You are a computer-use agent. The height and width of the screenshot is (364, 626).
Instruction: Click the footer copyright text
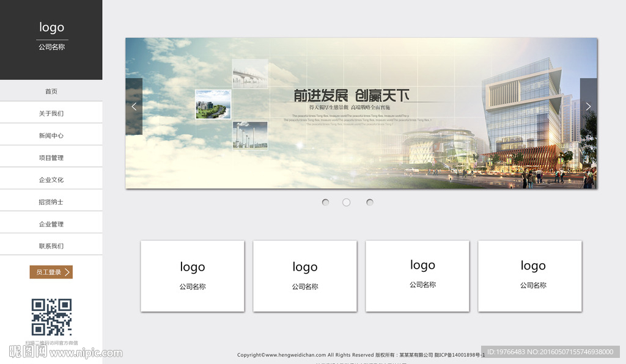pyautogui.click(x=361, y=355)
